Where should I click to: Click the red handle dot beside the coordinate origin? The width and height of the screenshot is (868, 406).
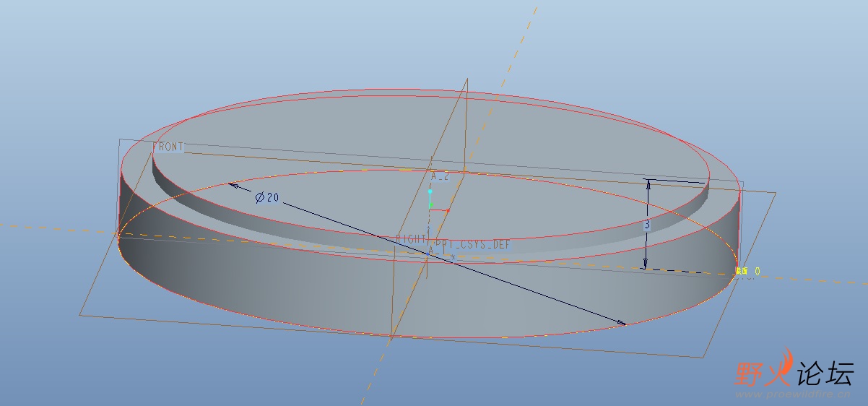tap(448, 210)
